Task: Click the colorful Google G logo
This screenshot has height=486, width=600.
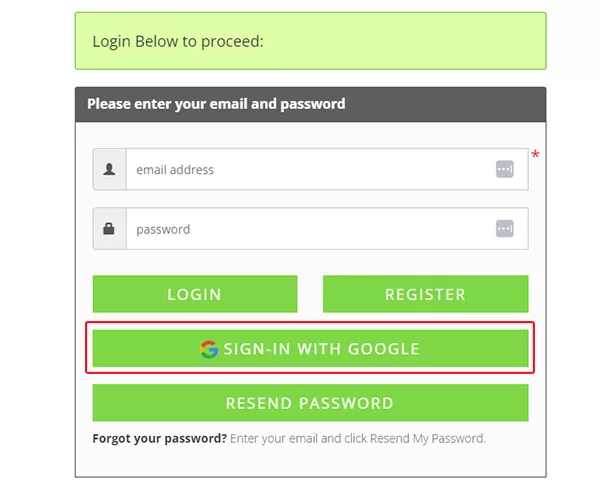Action: coord(209,349)
